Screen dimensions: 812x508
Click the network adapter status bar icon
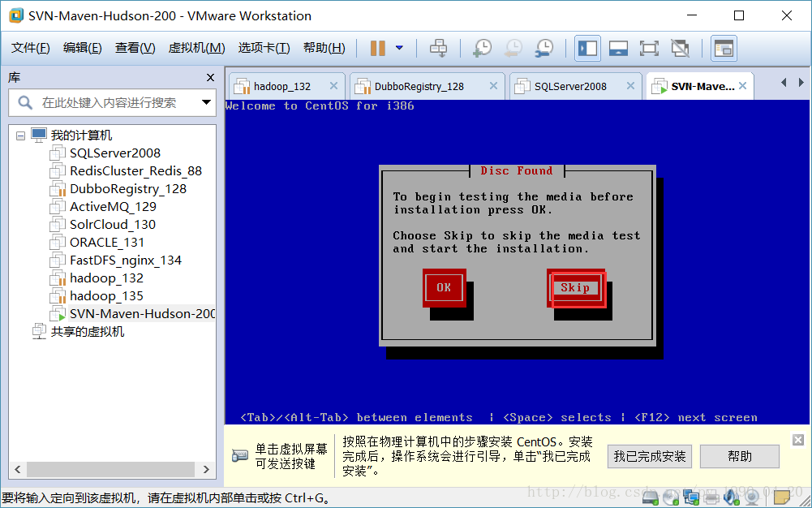[x=691, y=497]
